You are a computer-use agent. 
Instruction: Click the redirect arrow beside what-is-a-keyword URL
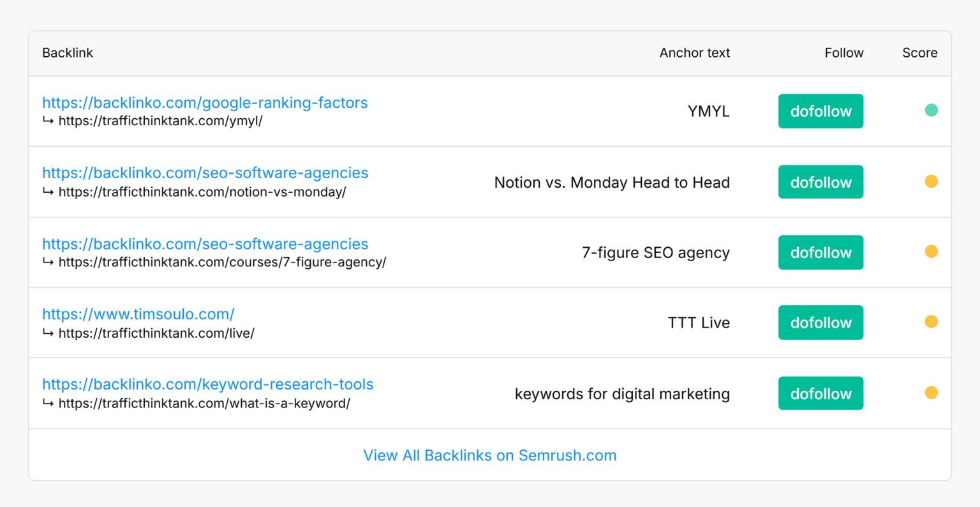(x=48, y=403)
